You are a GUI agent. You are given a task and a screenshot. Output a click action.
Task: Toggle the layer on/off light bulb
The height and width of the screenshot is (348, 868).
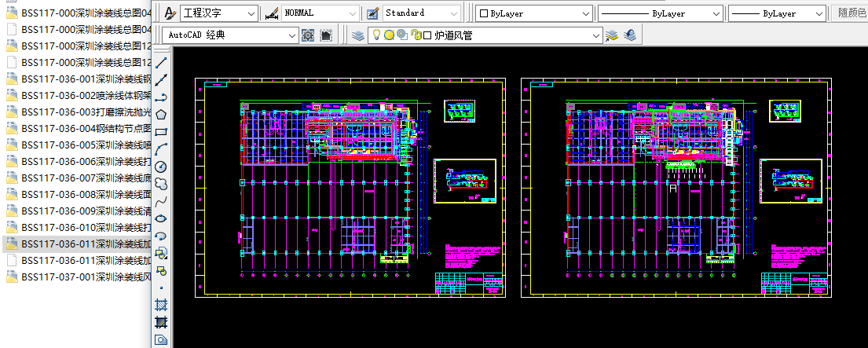coord(376,35)
